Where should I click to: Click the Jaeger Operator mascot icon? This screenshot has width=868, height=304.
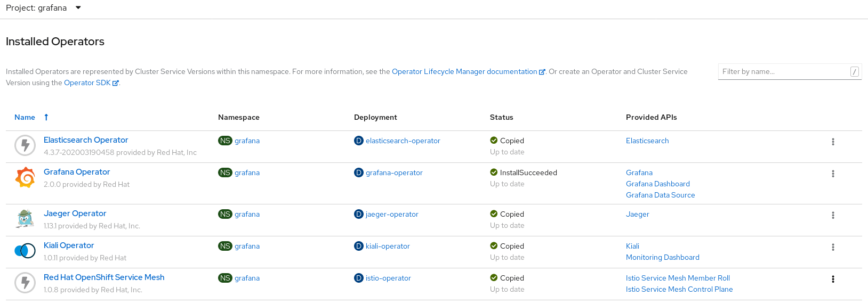[x=25, y=219]
